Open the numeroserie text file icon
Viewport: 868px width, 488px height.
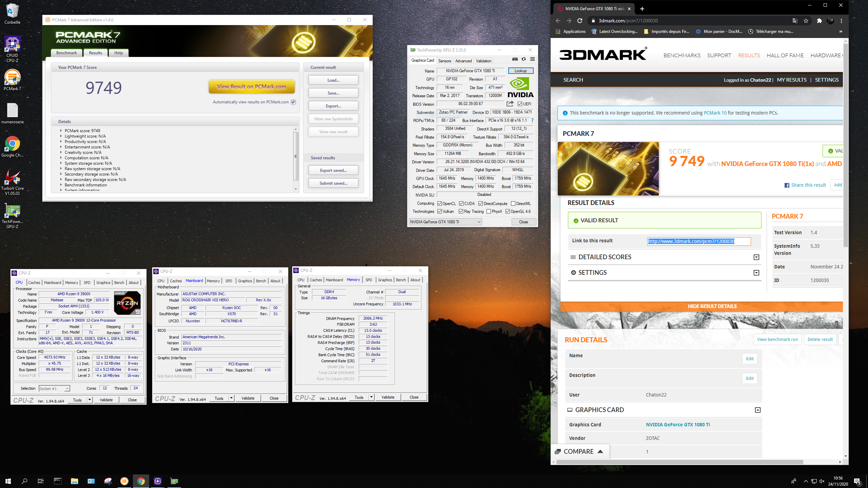[x=12, y=114]
